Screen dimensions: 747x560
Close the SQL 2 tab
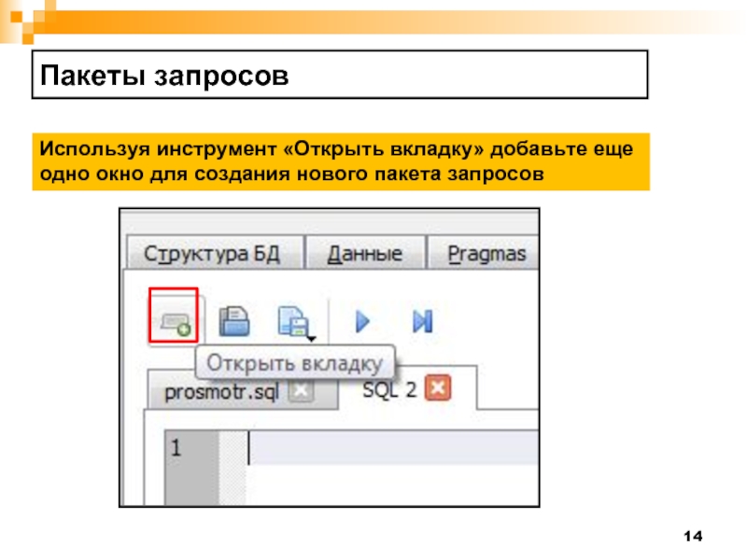click(438, 388)
